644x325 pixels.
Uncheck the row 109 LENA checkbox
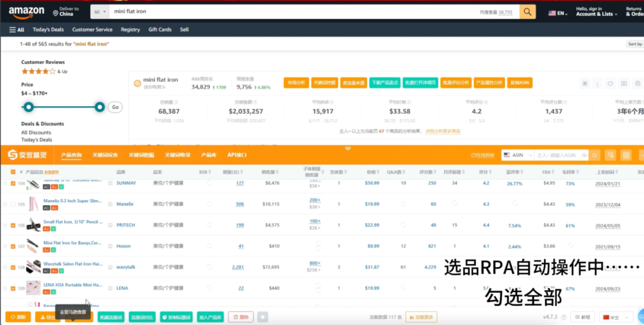click(13, 288)
